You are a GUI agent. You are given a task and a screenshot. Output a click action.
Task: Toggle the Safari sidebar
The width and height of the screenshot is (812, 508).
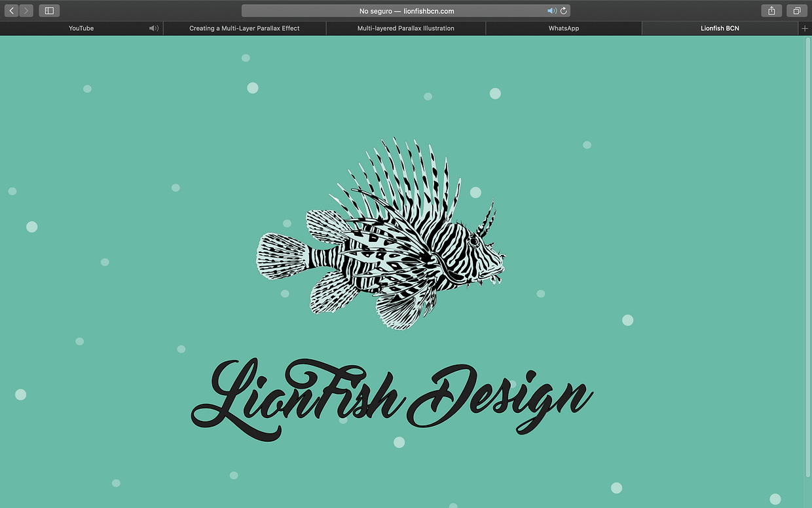[x=49, y=10]
